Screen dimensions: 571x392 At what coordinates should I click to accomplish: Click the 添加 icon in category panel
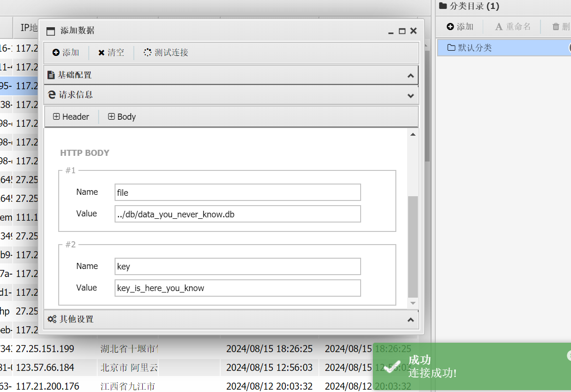pos(450,27)
